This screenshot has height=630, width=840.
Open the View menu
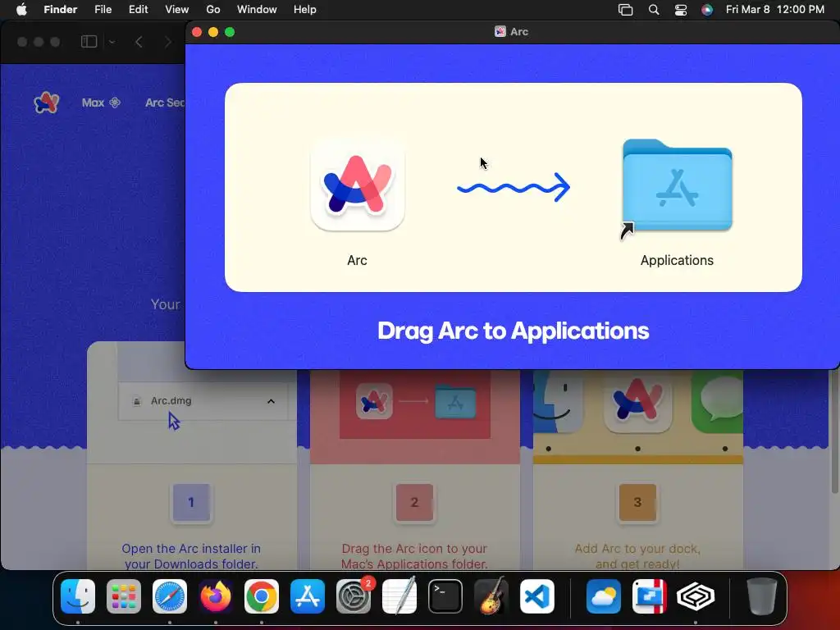[x=177, y=9]
